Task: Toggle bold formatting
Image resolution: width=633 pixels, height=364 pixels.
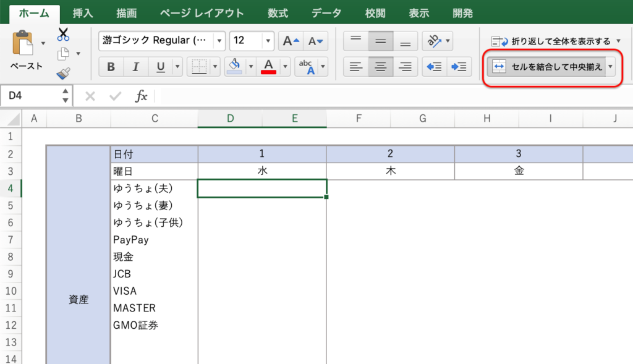Action: [x=111, y=67]
